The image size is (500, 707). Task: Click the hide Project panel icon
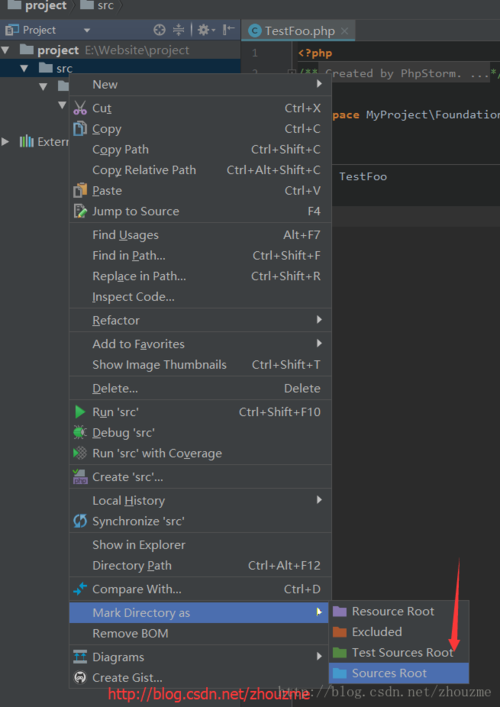click(229, 30)
